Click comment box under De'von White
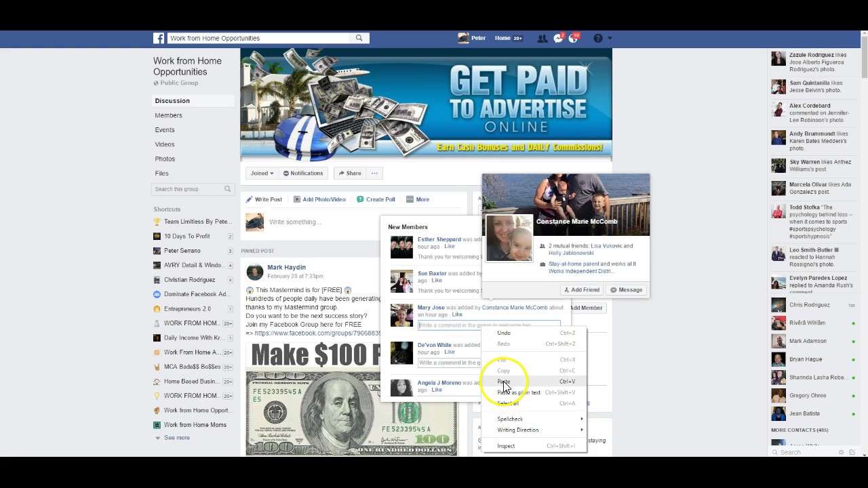Viewport: 868px width, 488px height. [450, 363]
